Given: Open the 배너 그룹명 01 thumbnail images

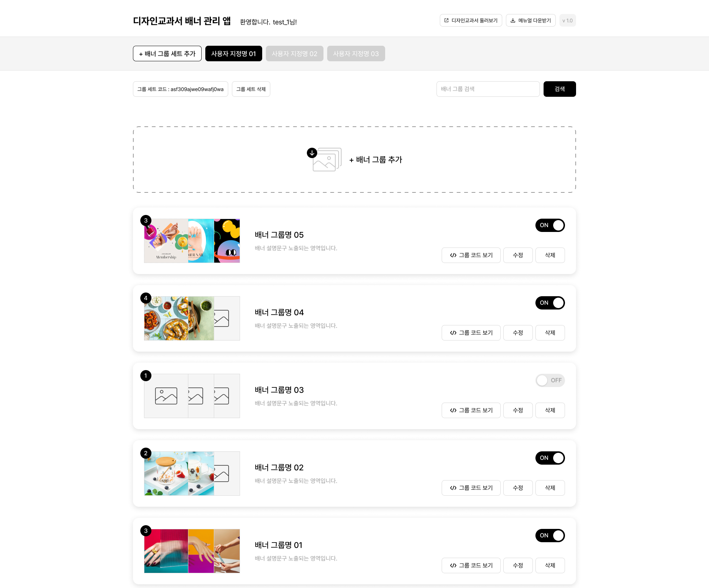Looking at the screenshot, I should pos(192,551).
